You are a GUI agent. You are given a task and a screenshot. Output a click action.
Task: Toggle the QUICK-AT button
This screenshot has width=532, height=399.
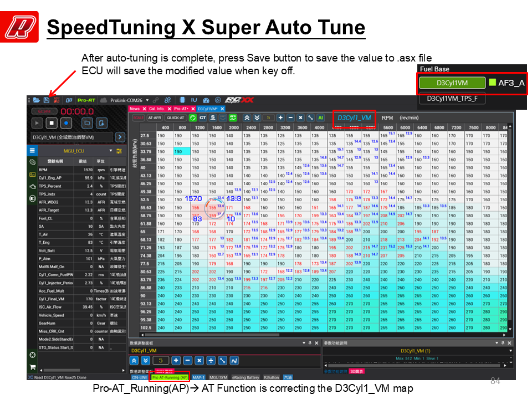coord(176,117)
